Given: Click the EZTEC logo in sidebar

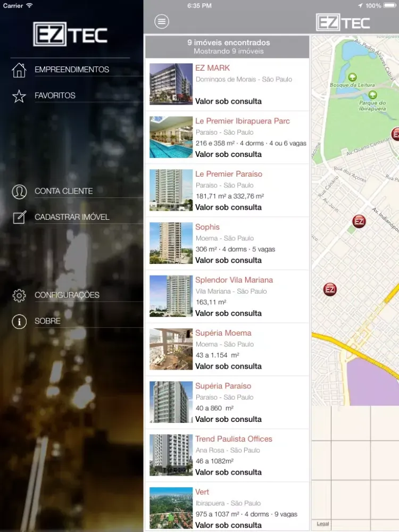Looking at the screenshot, I should coord(70,34).
